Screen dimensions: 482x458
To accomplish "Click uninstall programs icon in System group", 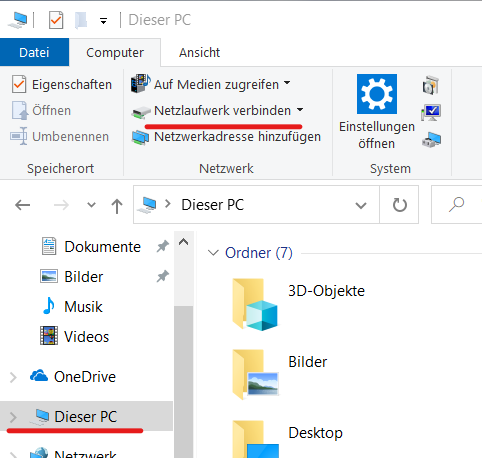I will (x=431, y=85).
